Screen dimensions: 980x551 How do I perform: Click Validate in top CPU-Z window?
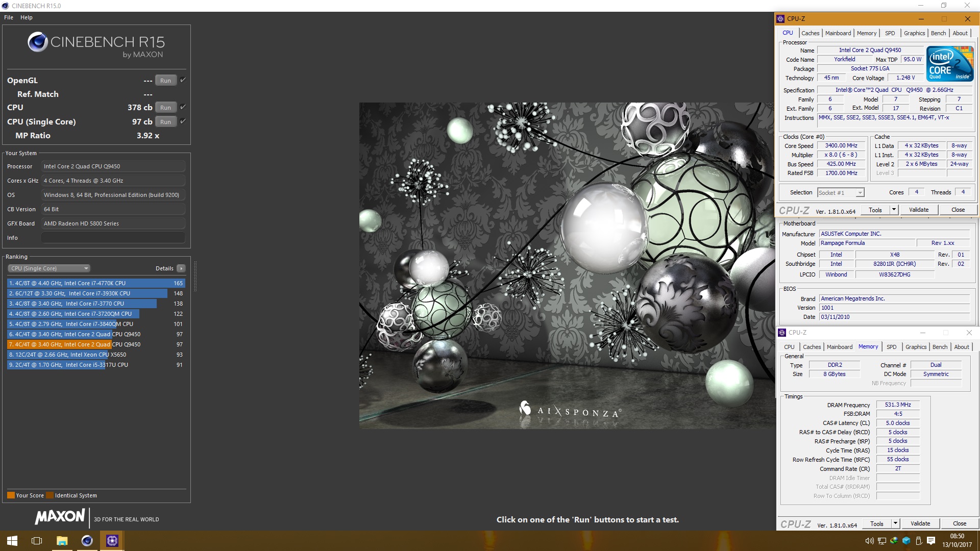point(919,210)
